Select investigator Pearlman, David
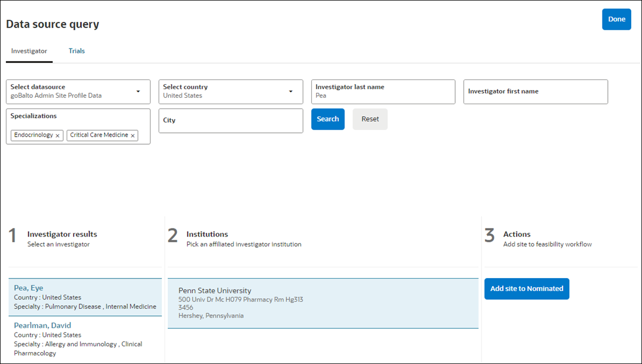 (x=85, y=339)
